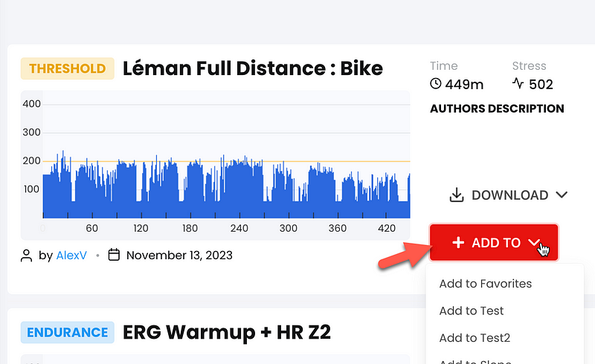Click the author person icon

click(26, 256)
